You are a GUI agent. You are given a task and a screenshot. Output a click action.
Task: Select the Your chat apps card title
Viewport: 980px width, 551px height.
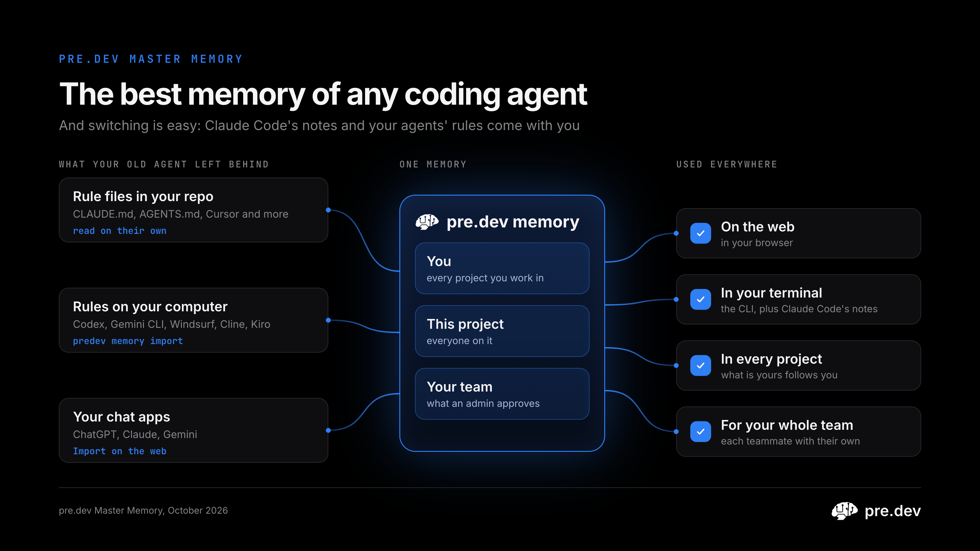click(121, 417)
